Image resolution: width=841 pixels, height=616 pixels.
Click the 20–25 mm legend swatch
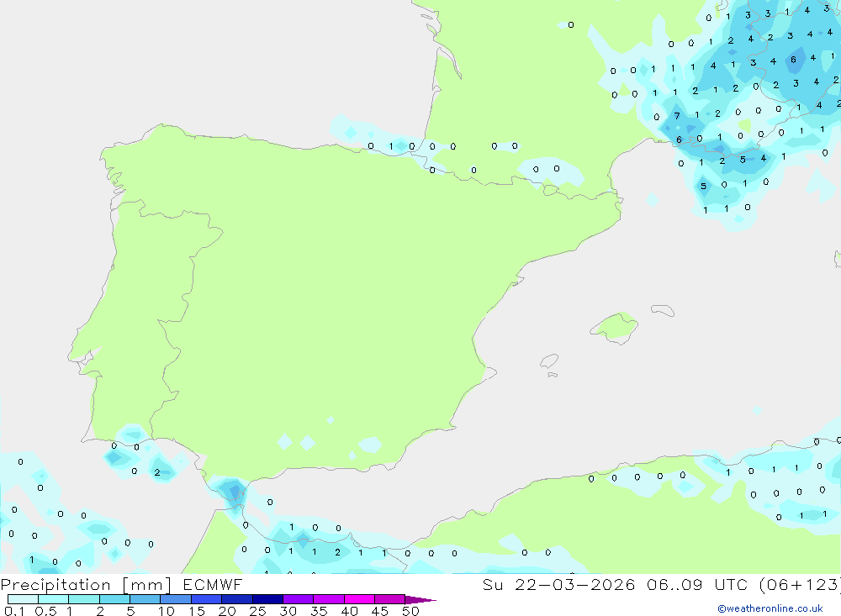coord(236,599)
